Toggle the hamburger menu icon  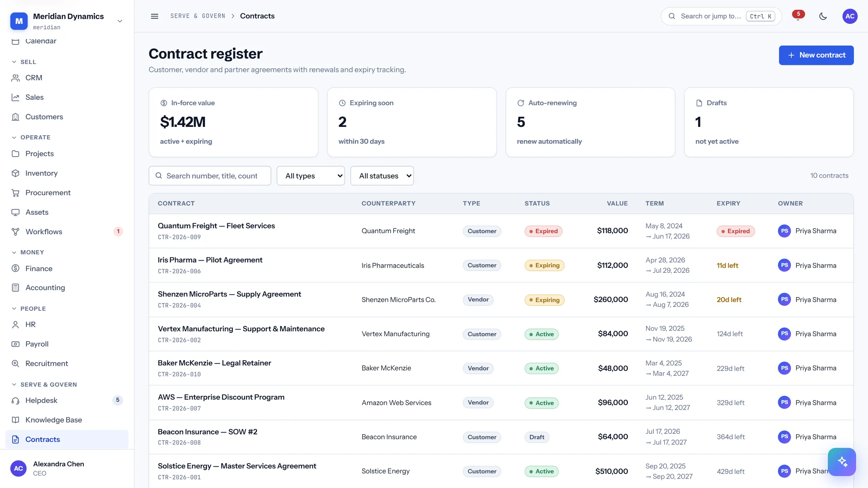pos(154,16)
